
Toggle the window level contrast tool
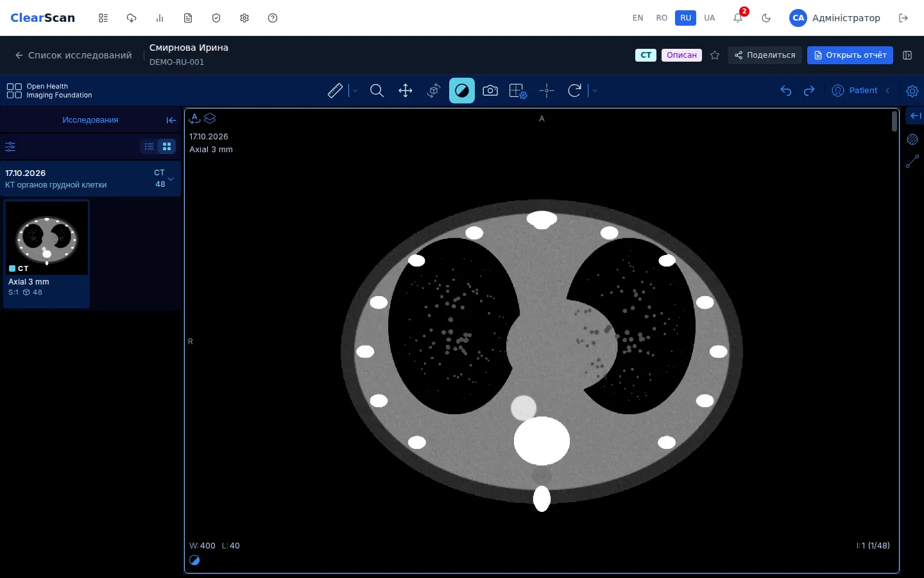[462, 91]
